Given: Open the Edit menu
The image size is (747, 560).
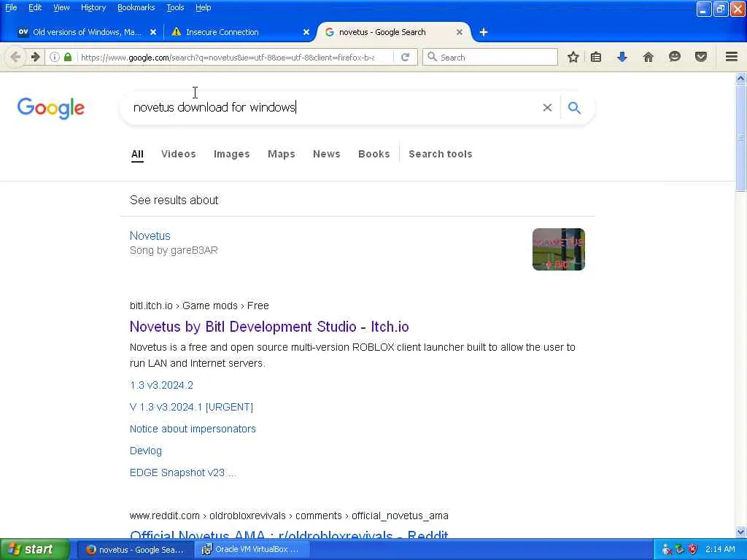Looking at the screenshot, I should [x=35, y=7].
